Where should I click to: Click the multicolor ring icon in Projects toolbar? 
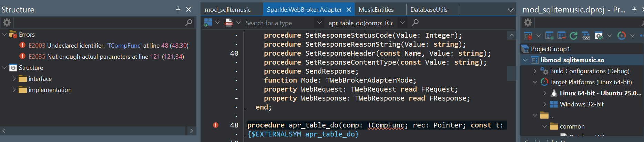(621, 36)
